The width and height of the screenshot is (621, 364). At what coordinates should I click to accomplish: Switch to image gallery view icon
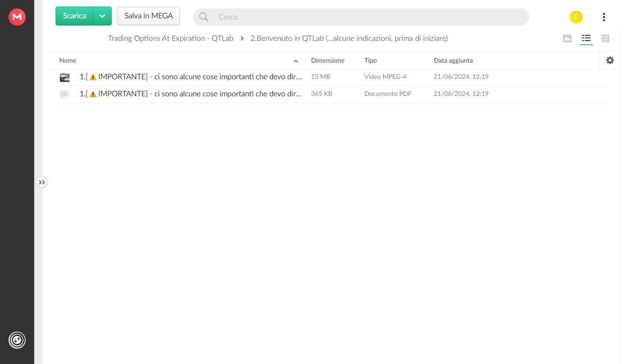click(567, 38)
